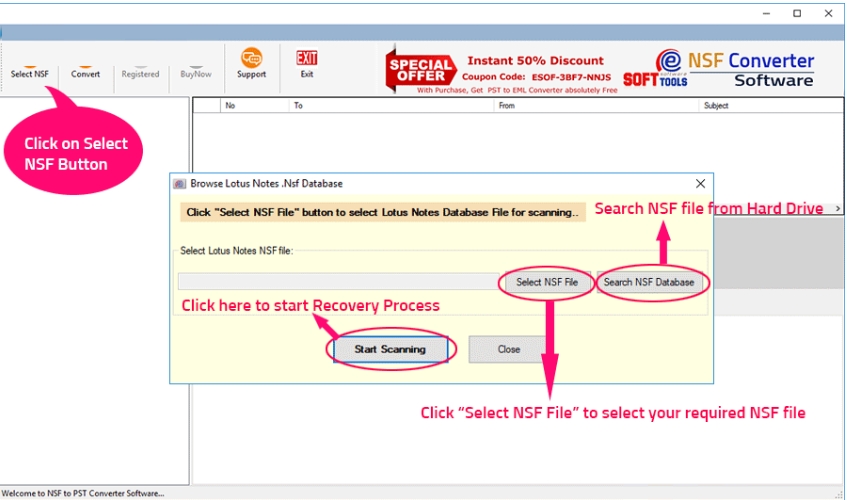Click the Convert toolbar button
849x500 pixels.
click(x=86, y=72)
